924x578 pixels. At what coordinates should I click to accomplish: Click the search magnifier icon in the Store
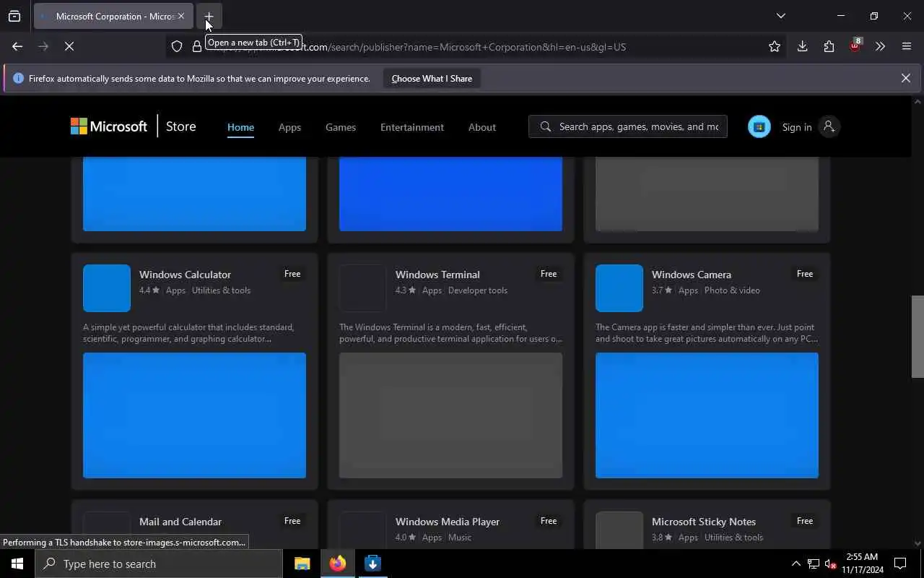pos(546,126)
